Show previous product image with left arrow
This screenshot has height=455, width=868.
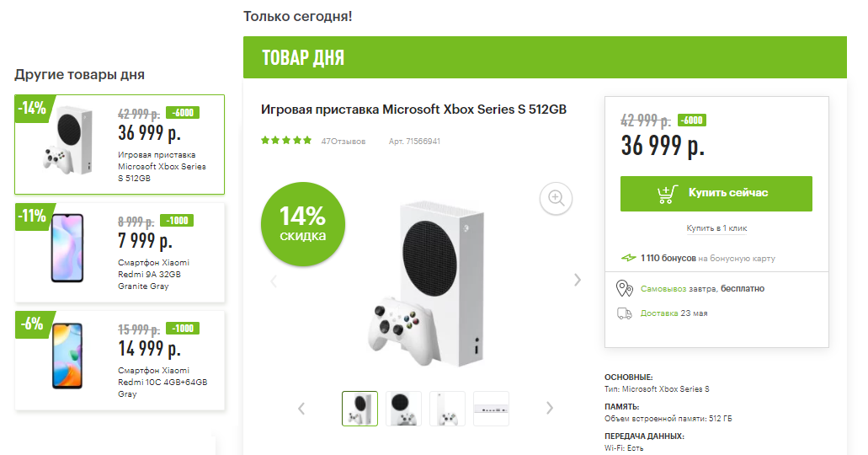point(274,281)
